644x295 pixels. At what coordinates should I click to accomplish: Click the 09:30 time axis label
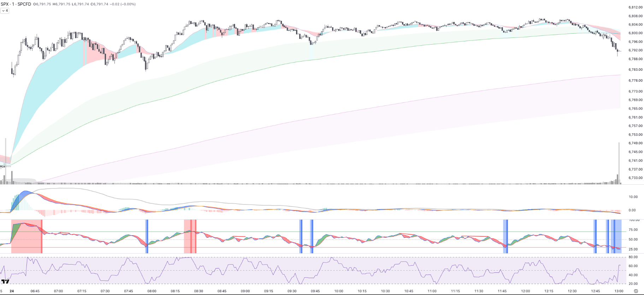coord(292,291)
